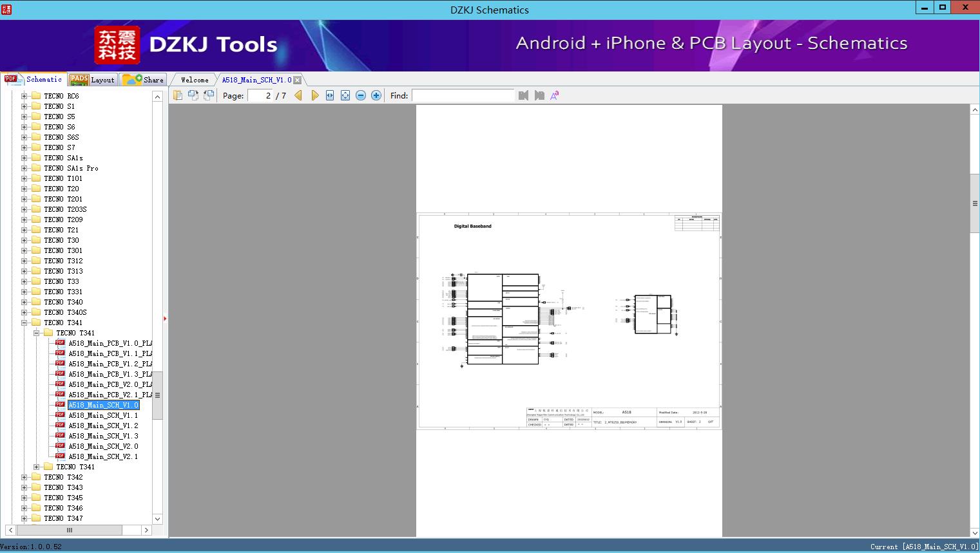Image resolution: width=980 pixels, height=553 pixels.
Task: Click the DZKJ red logo
Action: click(x=117, y=45)
